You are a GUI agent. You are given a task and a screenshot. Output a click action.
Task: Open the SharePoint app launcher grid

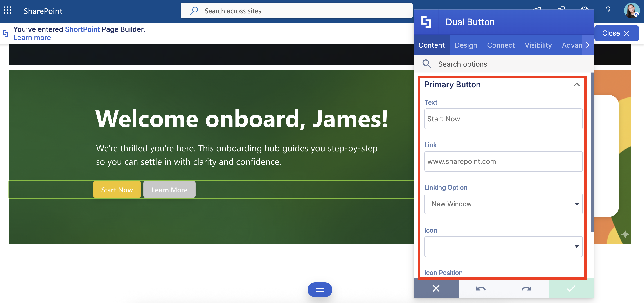pos(7,11)
